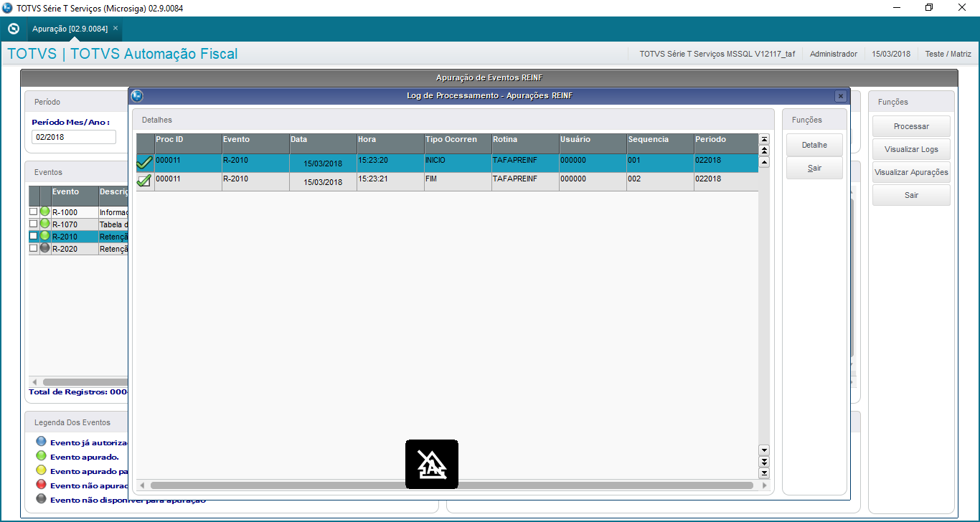Click the TOTVS app icon in title bar

click(7, 7)
